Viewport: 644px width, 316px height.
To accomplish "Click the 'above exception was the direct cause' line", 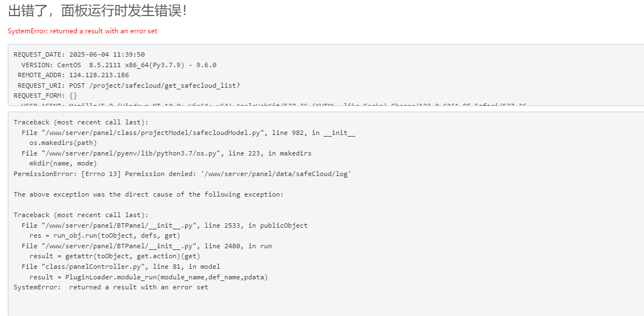I will point(148,194).
